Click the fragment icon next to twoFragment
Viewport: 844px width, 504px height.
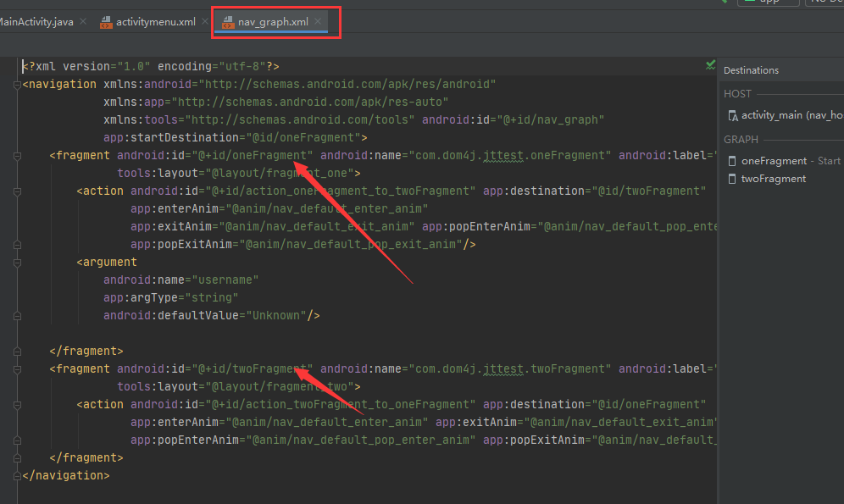(x=732, y=179)
